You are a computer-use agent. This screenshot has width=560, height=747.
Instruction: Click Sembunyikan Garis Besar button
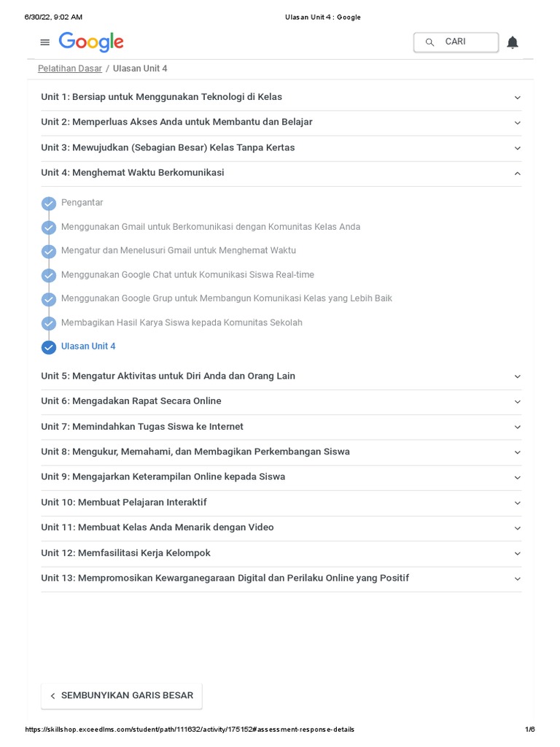coord(127,696)
